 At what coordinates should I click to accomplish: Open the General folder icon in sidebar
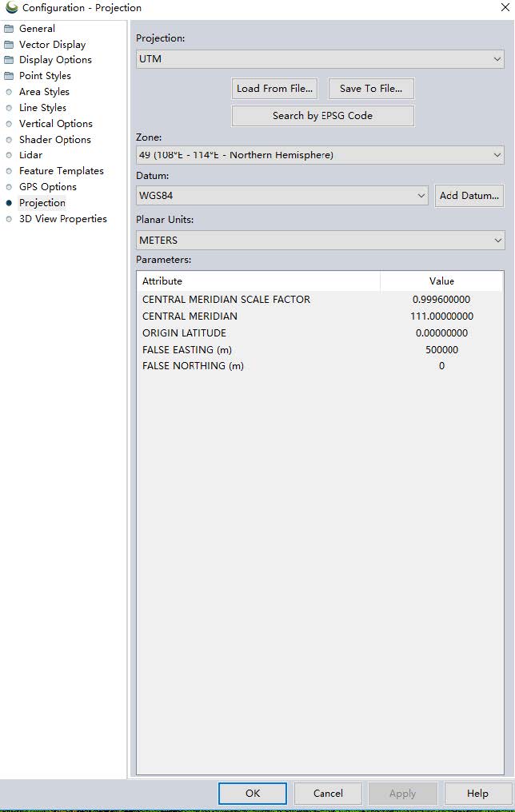tap(9, 29)
